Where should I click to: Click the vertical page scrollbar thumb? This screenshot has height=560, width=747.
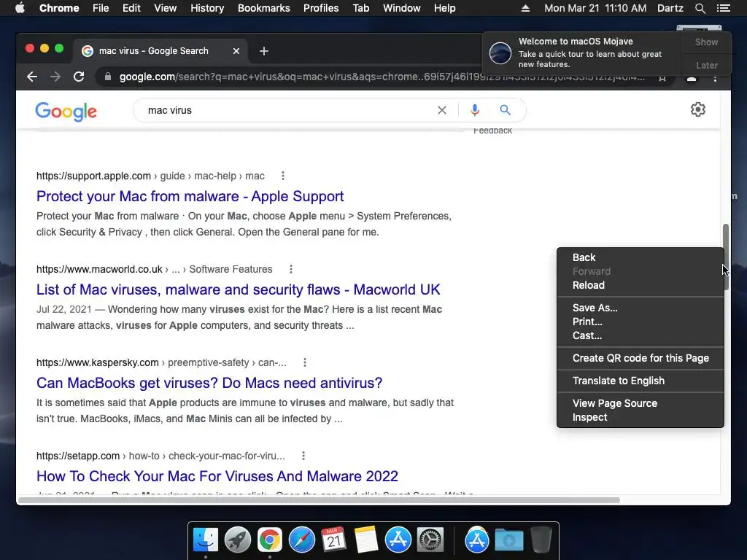(x=726, y=257)
